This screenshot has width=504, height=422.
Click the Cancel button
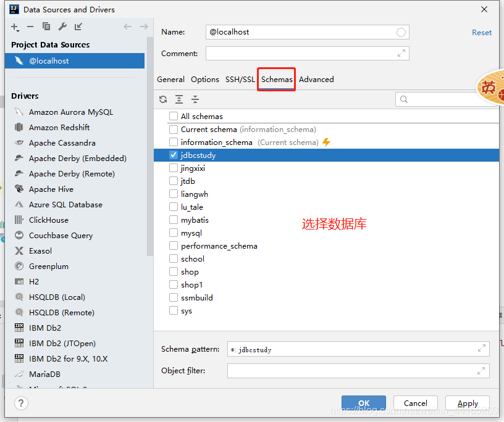pos(416,403)
